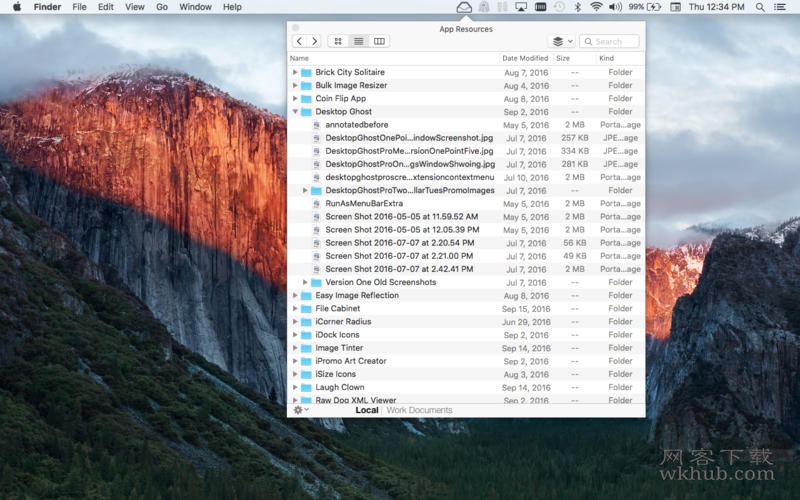800x500 pixels.
Task: Open the AirPlay display menu icon
Action: [521, 7]
